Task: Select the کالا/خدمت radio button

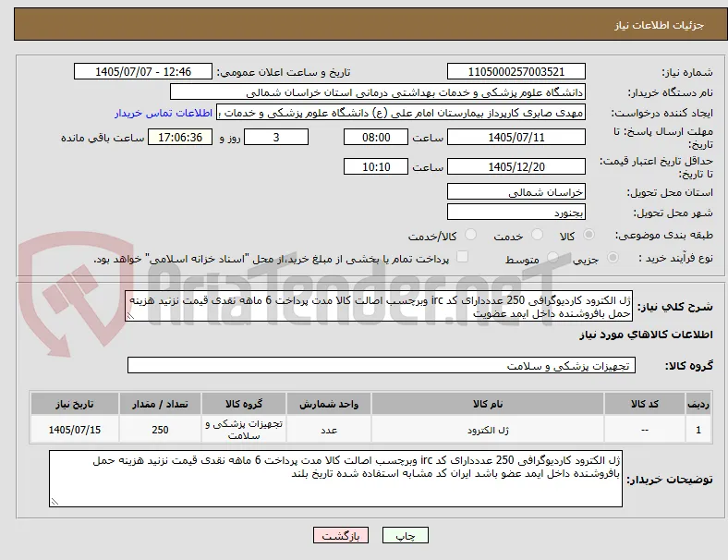Action: 471,235
